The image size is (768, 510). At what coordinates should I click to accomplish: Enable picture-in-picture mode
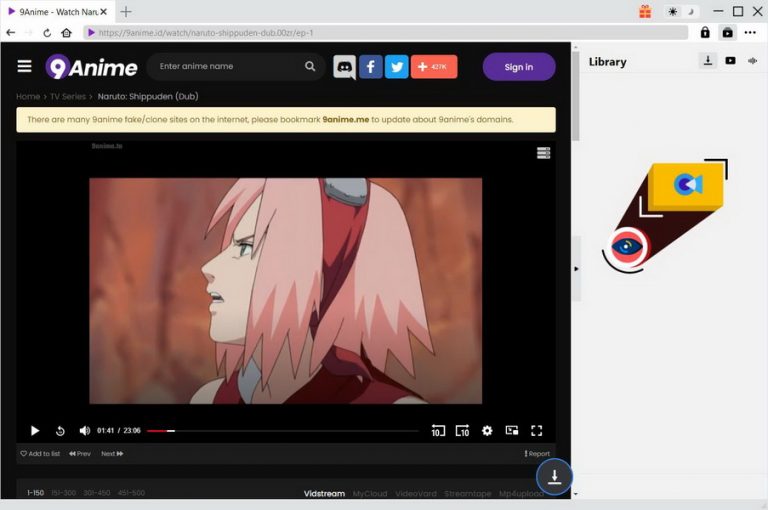[512, 431]
